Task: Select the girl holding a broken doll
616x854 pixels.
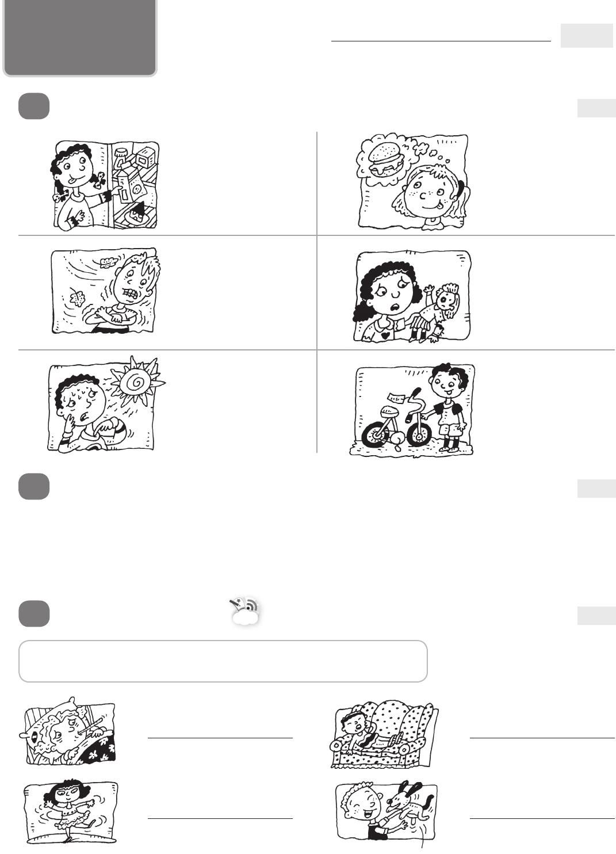Action: (x=412, y=298)
